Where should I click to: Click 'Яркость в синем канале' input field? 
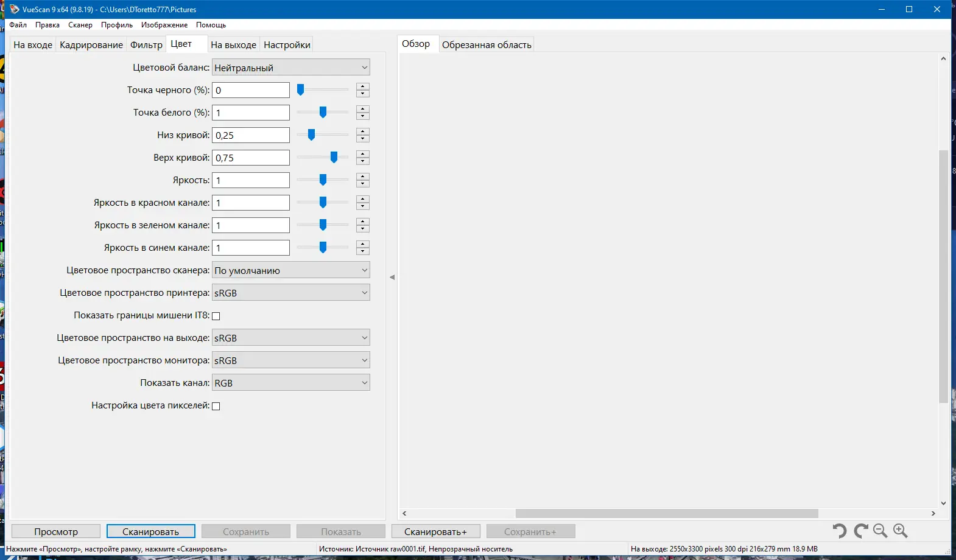pyautogui.click(x=251, y=248)
